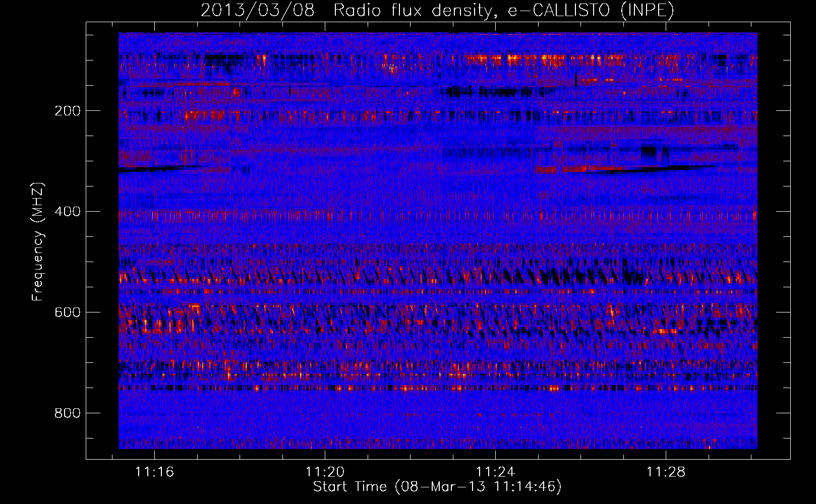Screen dimensions: 816x504
Task: Click the 11:24 time tick label
Action: point(496,472)
